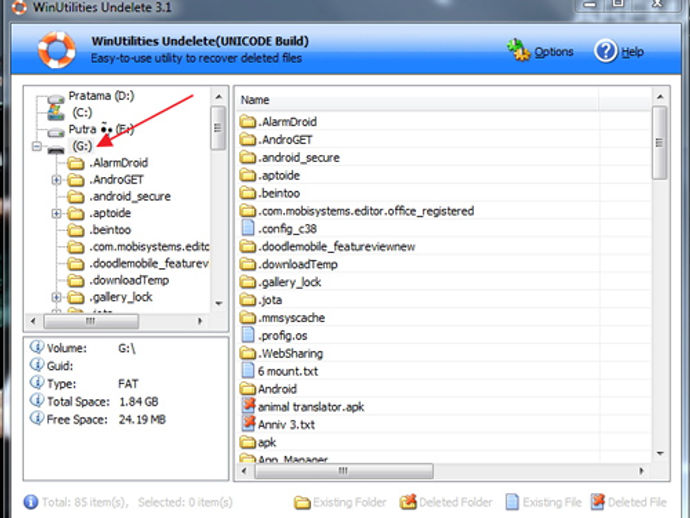Click .android_secure folder icon in list

248,157
